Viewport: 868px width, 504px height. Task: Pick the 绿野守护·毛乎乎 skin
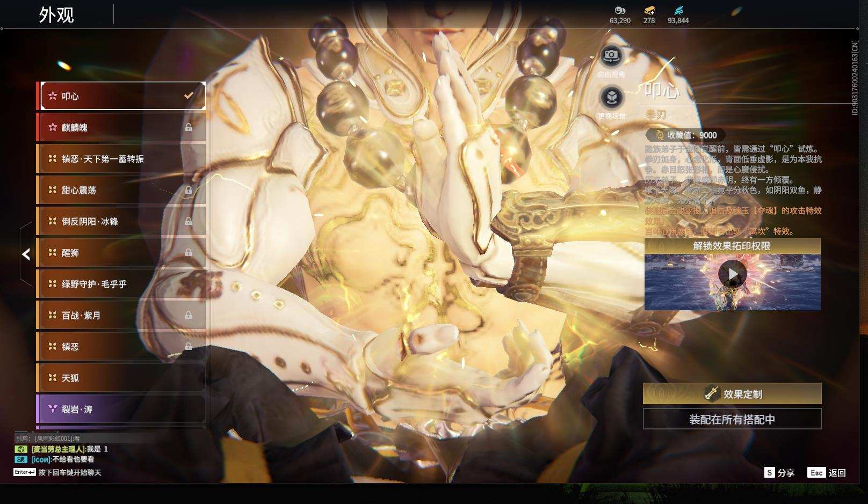[x=121, y=284]
